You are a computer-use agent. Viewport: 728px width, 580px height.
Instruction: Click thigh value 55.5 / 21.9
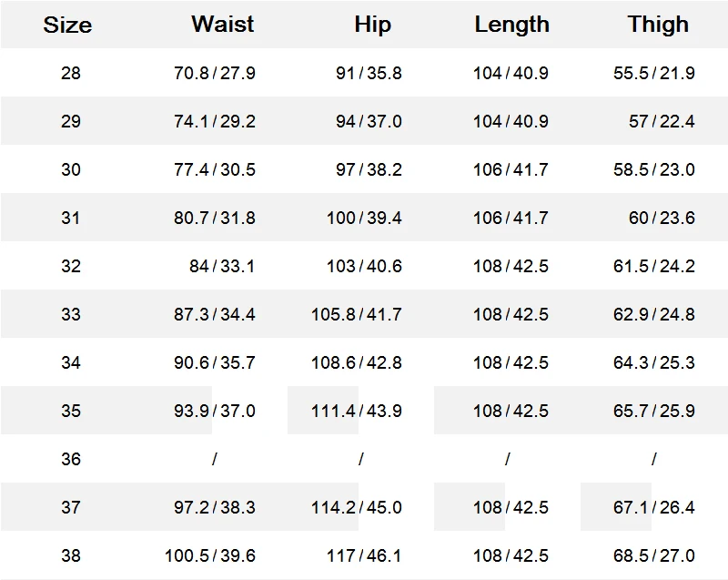point(654,73)
